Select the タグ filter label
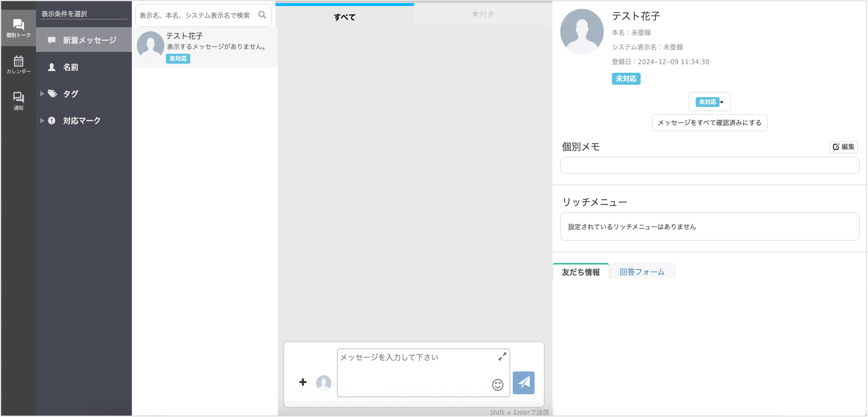 [70, 94]
